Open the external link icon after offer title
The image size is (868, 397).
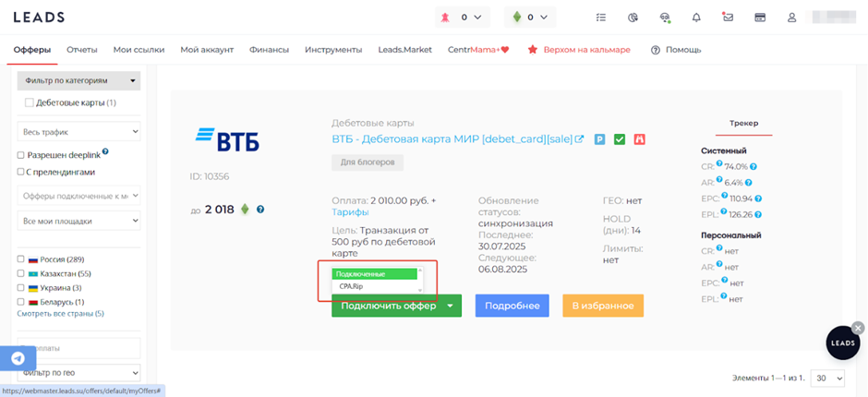(580, 139)
